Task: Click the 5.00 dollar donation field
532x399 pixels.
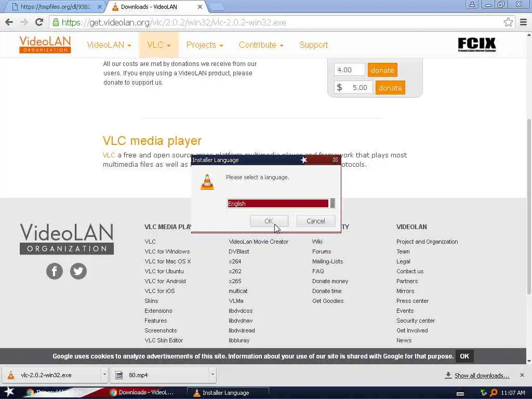Action: 353,87
